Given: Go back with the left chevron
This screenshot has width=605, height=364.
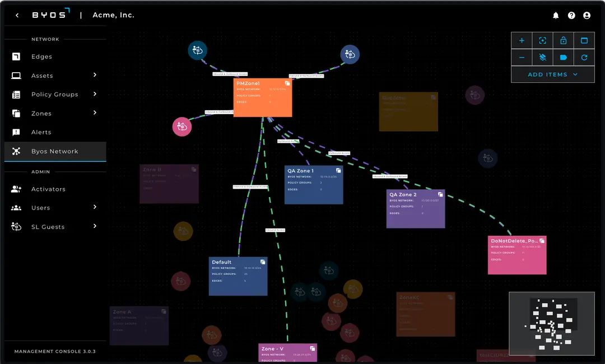Looking at the screenshot, I should 17,16.
